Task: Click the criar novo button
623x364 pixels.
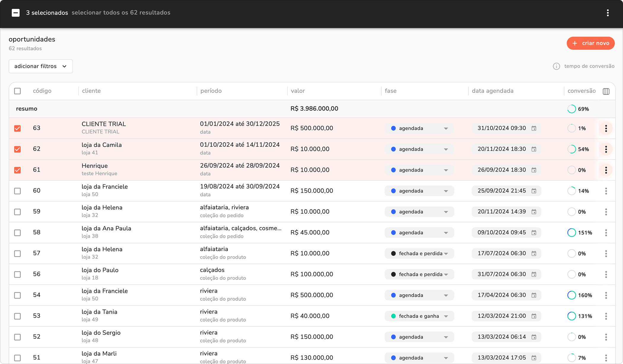Action: click(590, 43)
